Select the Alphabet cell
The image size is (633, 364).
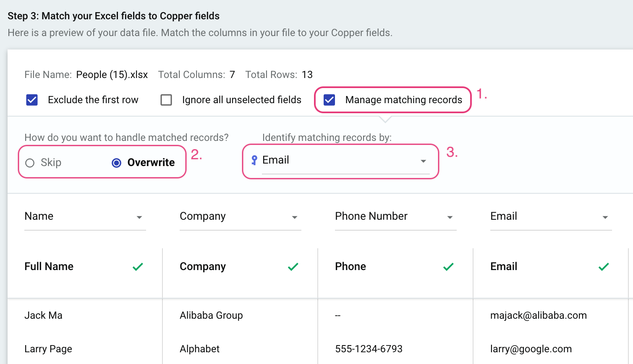(x=200, y=349)
